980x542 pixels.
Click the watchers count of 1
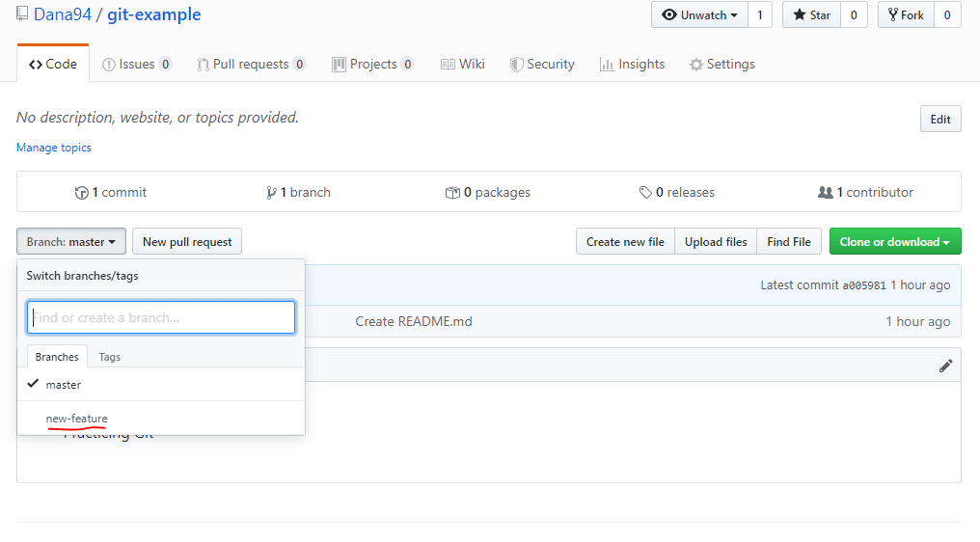click(x=760, y=15)
